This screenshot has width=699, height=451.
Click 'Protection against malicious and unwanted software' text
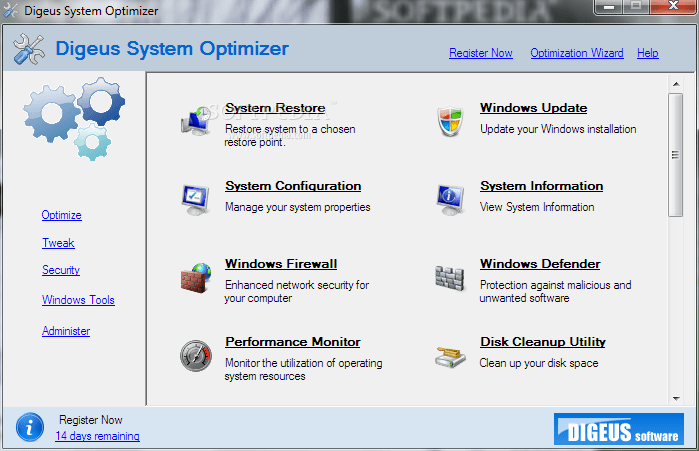tap(555, 291)
